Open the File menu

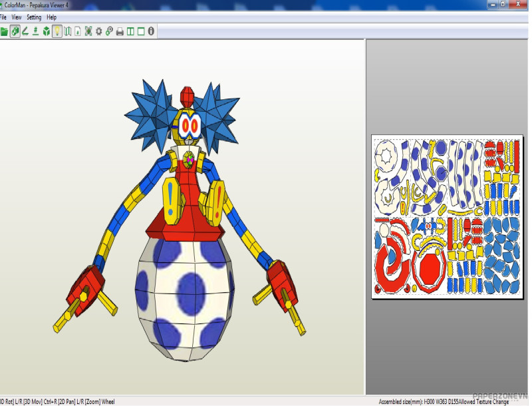click(x=3, y=17)
